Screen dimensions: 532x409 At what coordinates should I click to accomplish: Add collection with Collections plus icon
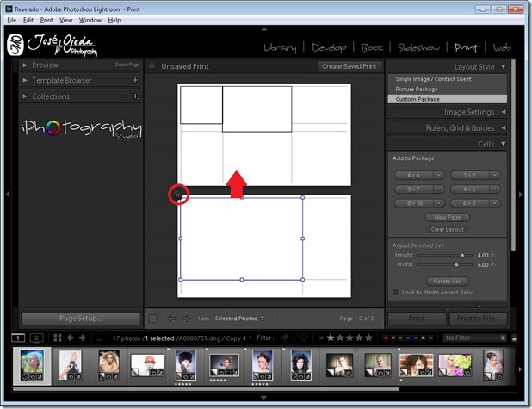(136, 96)
